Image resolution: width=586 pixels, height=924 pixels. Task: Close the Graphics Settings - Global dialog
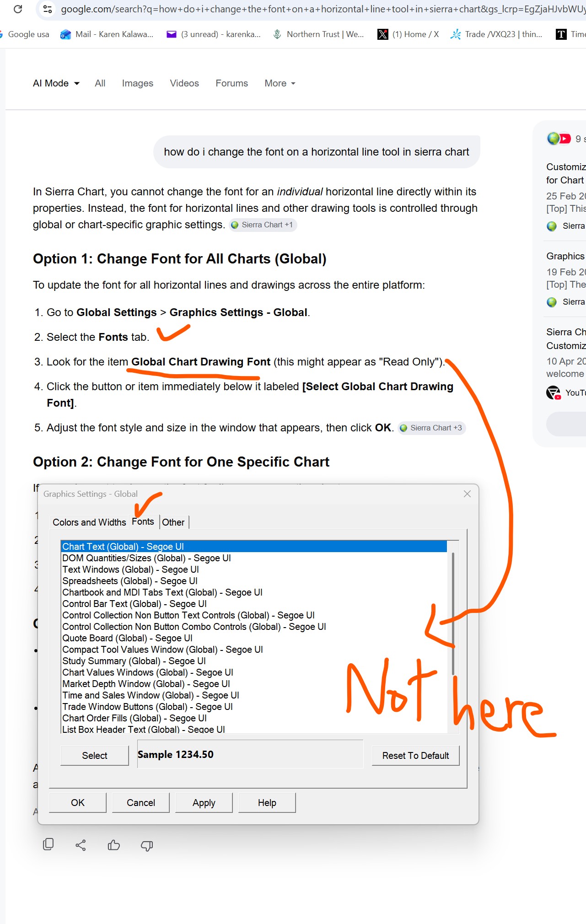[x=467, y=494]
